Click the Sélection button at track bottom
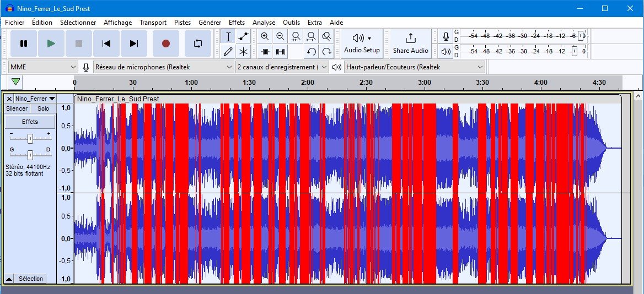Viewport: 644px width, 294px height. click(x=31, y=279)
